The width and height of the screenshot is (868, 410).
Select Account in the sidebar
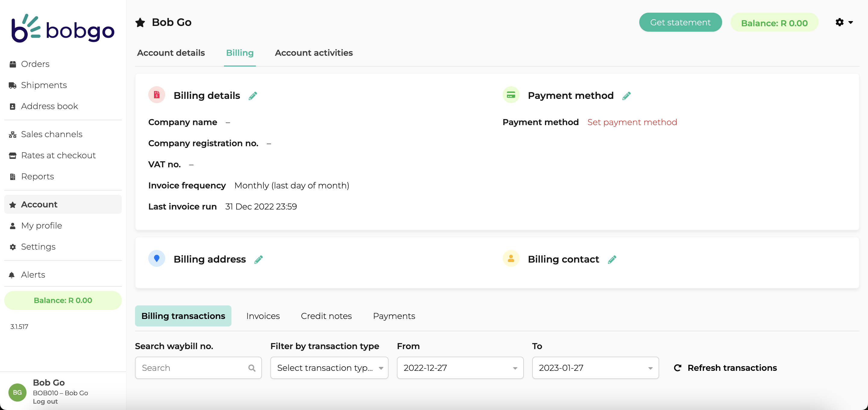63,204
